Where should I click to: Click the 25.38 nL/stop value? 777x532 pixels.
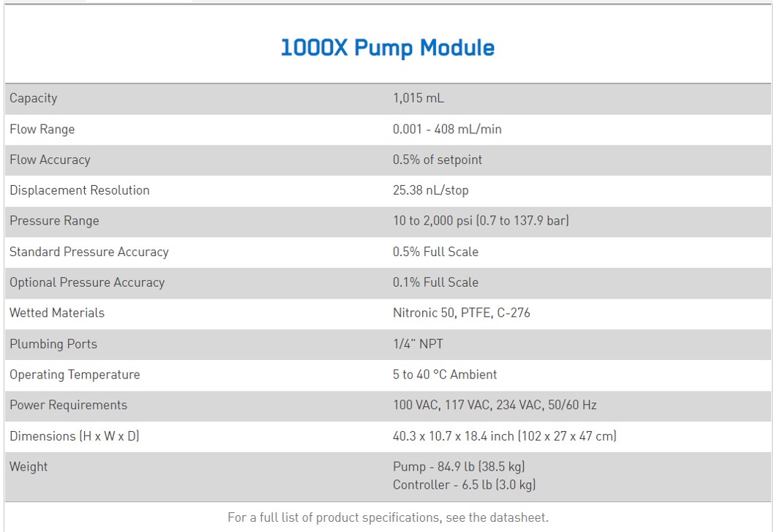click(431, 190)
